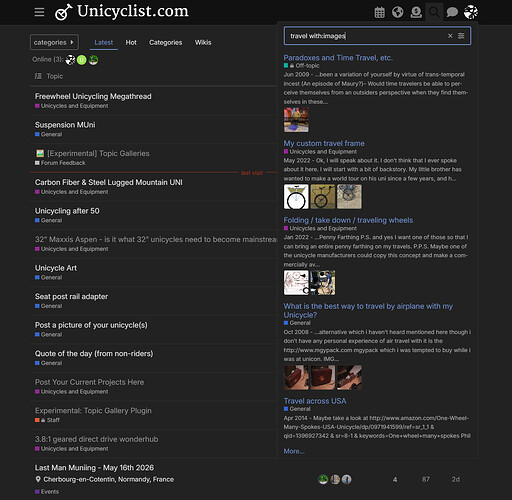Image resolution: width=512 pixels, height=500 pixels.
Task: Open third suitcase thumbnail in airplane result
Action: [349, 377]
